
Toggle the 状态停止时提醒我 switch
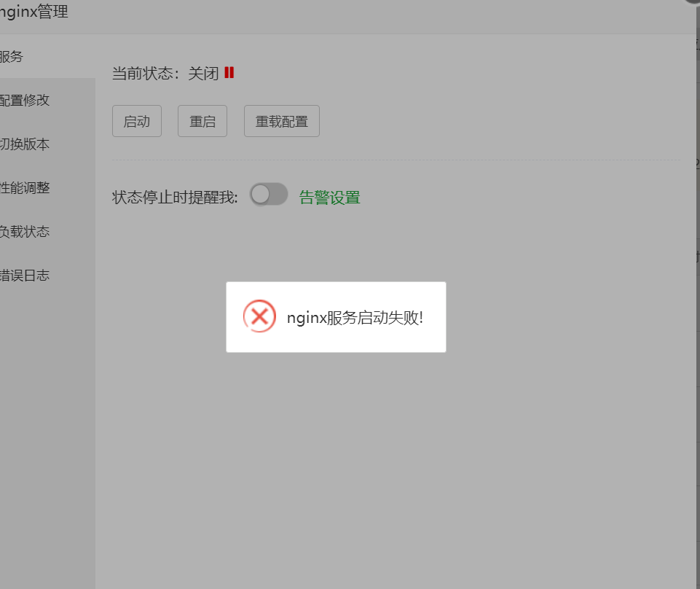coord(269,195)
